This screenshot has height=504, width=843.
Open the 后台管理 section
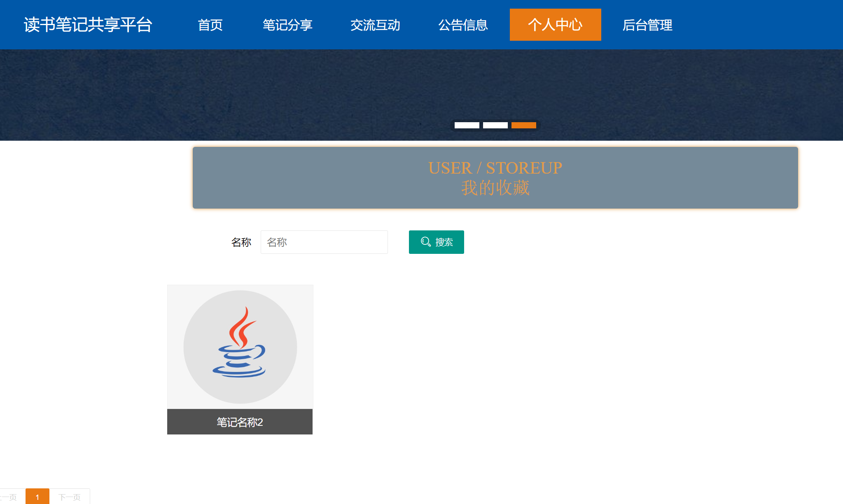[x=647, y=25]
